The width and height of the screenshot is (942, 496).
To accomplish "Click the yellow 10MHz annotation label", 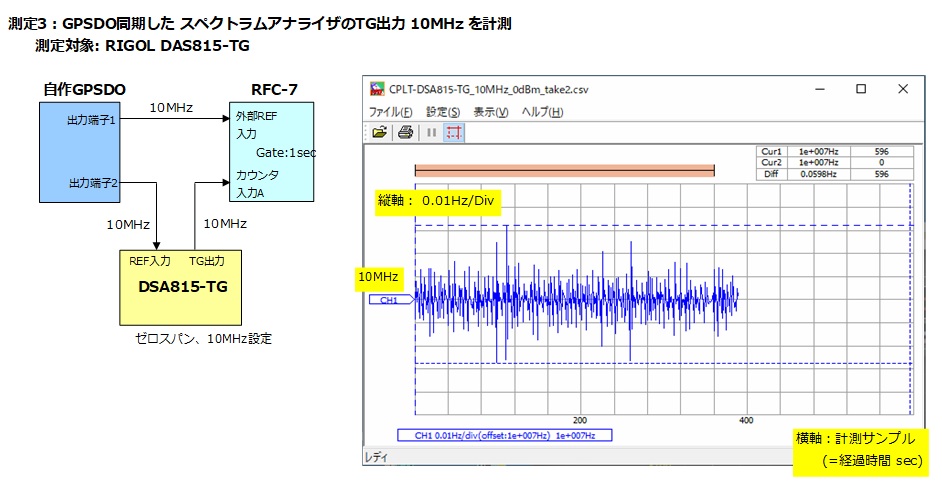I will click(x=378, y=277).
